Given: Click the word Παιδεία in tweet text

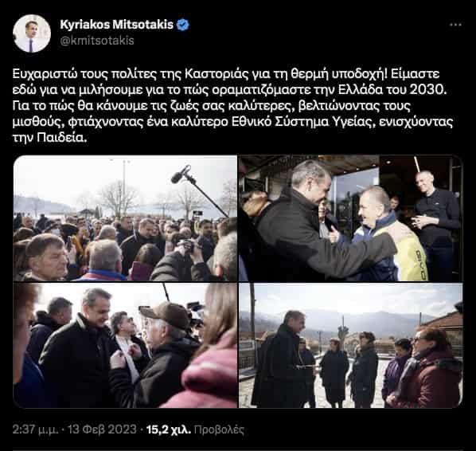Looking at the screenshot, I should pyautogui.click(x=60, y=138).
